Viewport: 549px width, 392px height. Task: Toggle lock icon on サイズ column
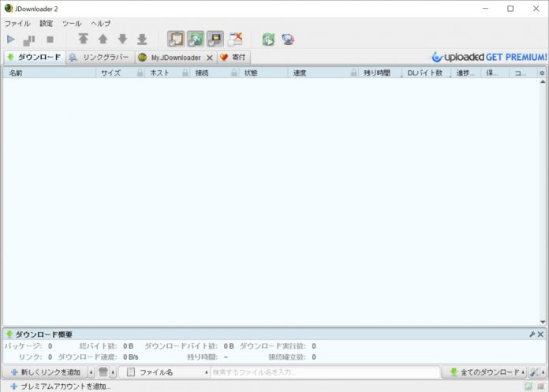click(140, 73)
